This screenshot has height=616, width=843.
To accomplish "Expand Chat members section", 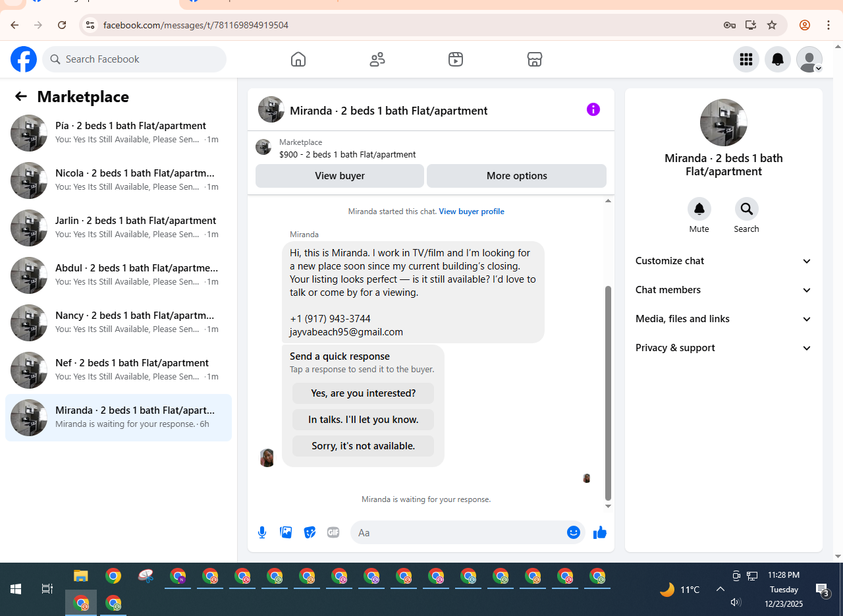I will click(x=724, y=290).
